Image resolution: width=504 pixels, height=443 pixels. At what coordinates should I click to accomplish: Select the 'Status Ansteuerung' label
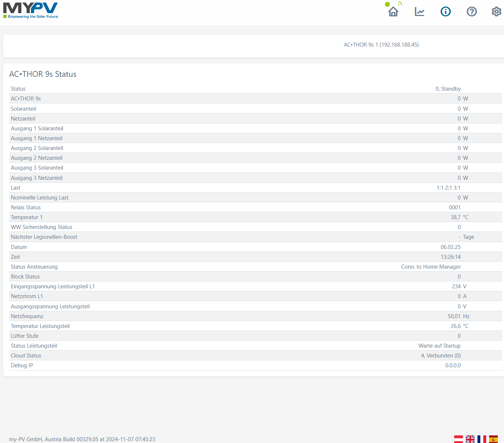[x=34, y=267]
